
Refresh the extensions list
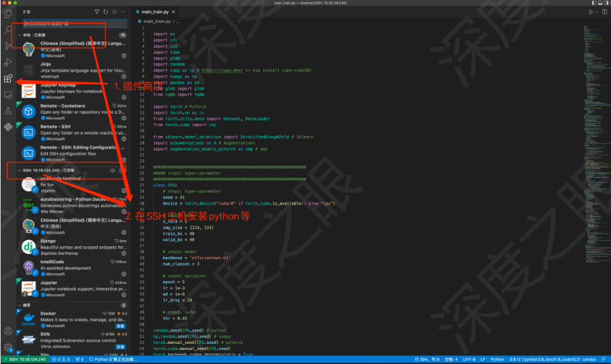[106, 11]
